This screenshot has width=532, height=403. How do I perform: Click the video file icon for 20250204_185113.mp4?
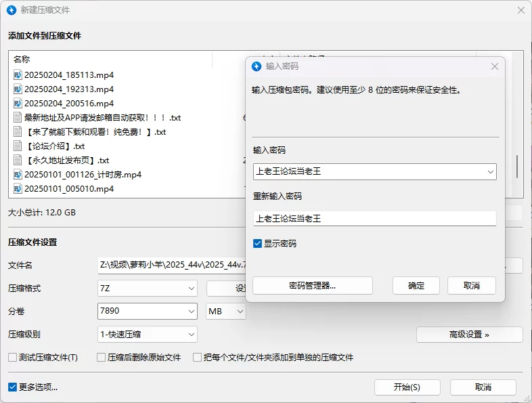(18, 75)
